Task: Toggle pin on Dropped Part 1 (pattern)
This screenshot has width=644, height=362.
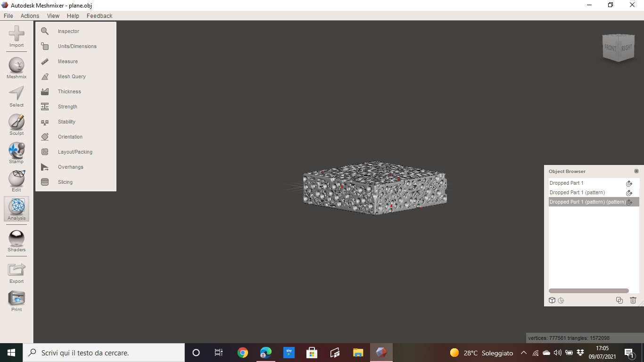Action: point(629,193)
